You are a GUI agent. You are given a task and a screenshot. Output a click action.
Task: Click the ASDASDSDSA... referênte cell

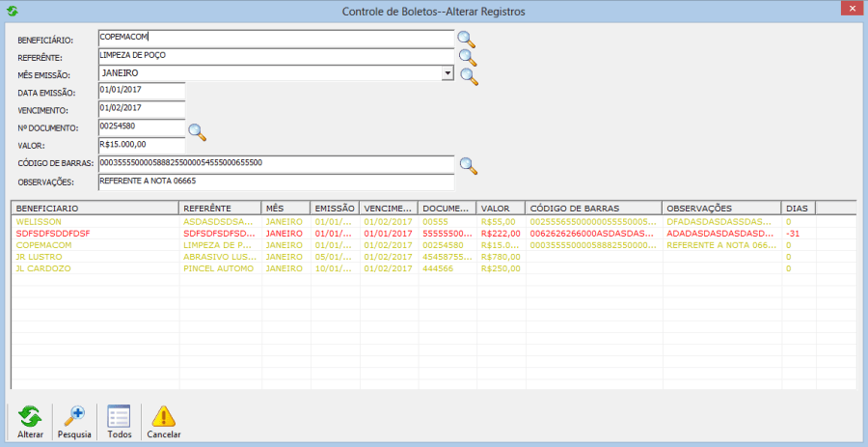(x=219, y=221)
